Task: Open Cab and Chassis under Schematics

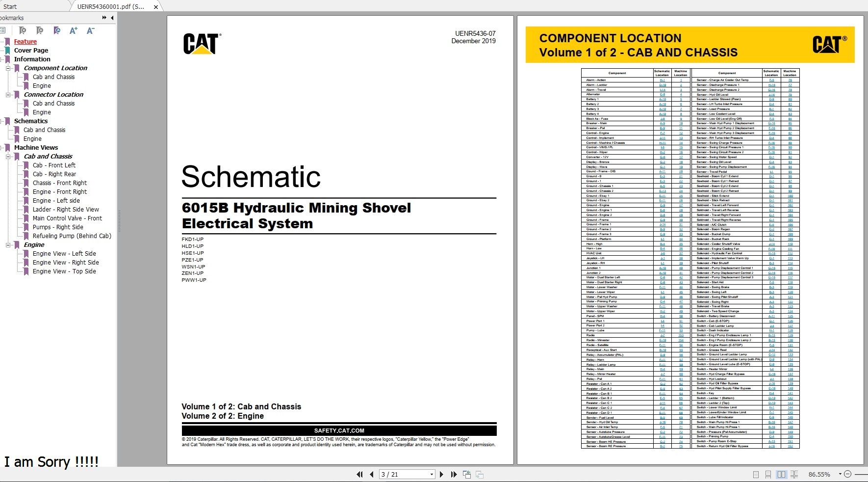Action: pyautogui.click(x=44, y=130)
